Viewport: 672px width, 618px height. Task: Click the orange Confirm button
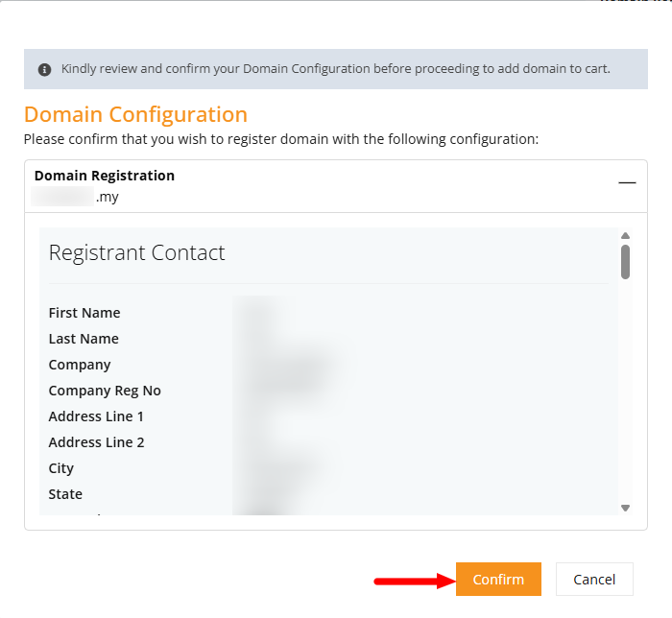[498, 579]
